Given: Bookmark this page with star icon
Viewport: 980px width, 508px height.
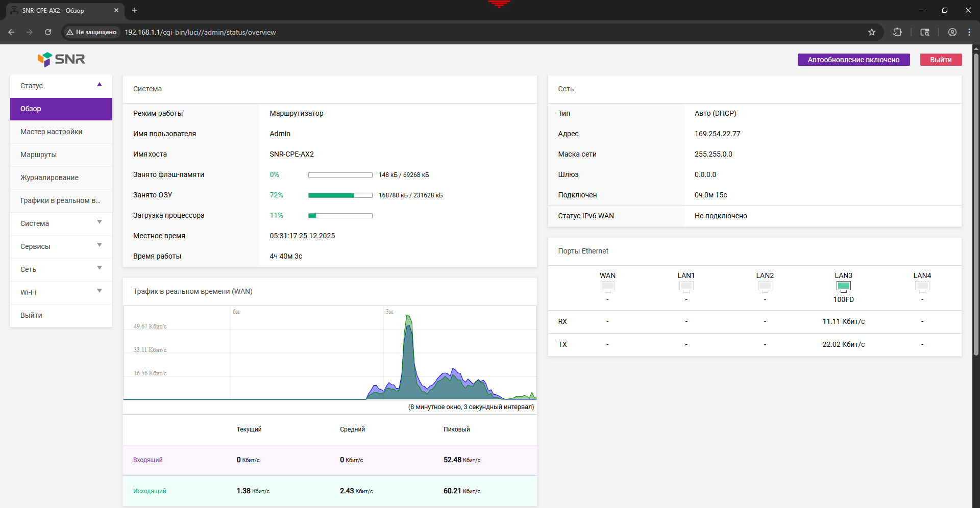Looking at the screenshot, I should point(872,32).
